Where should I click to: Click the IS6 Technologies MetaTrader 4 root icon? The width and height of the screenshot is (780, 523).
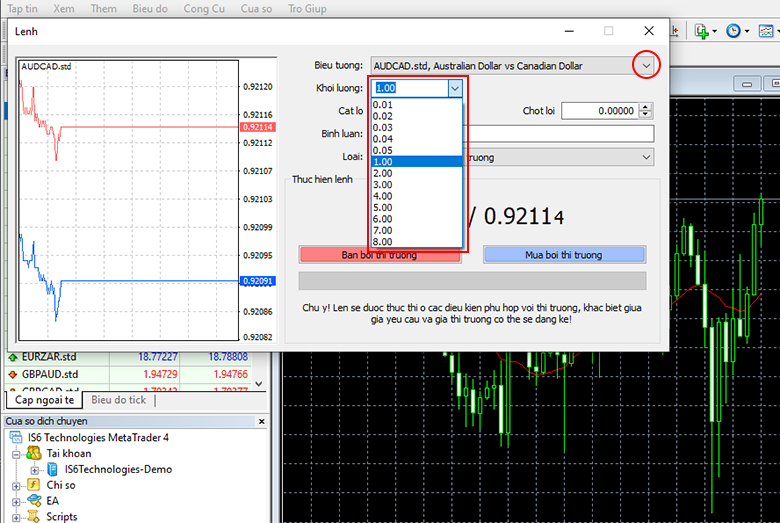(x=16, y=437)
